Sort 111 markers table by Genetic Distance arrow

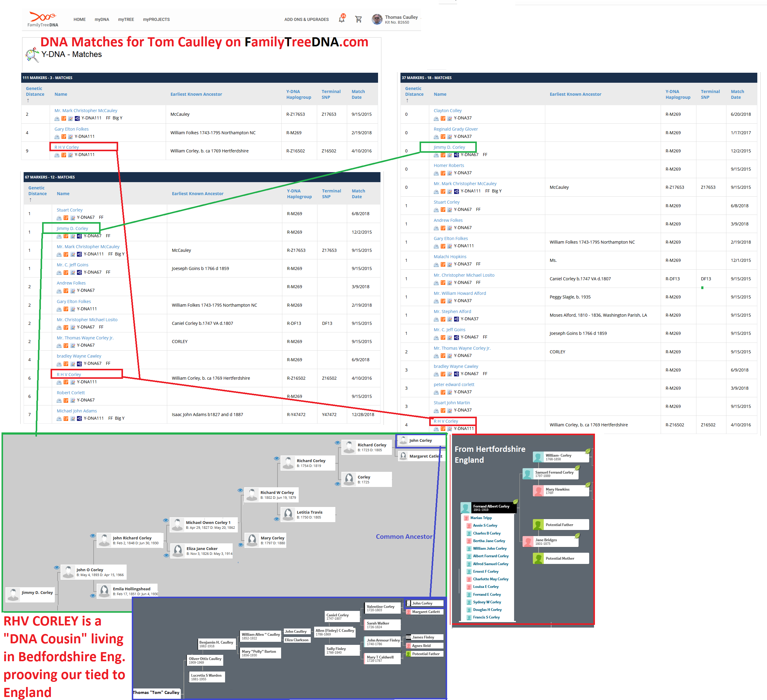(28, 101)
